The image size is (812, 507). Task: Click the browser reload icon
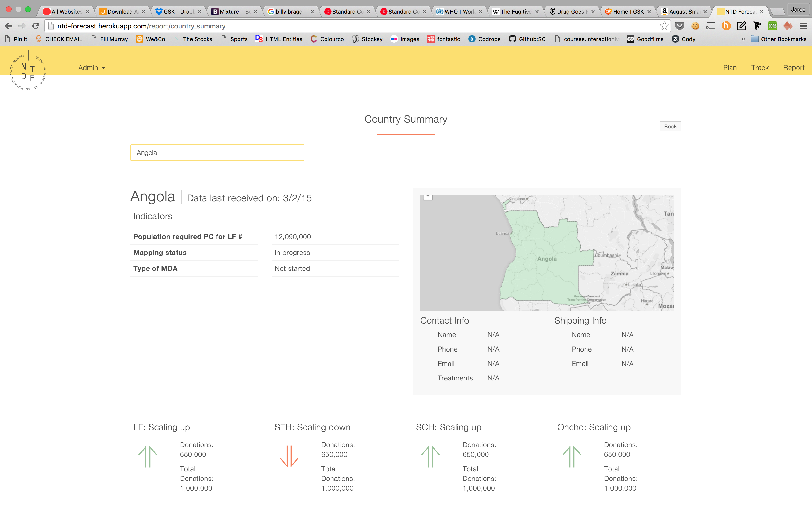(36, 26)
